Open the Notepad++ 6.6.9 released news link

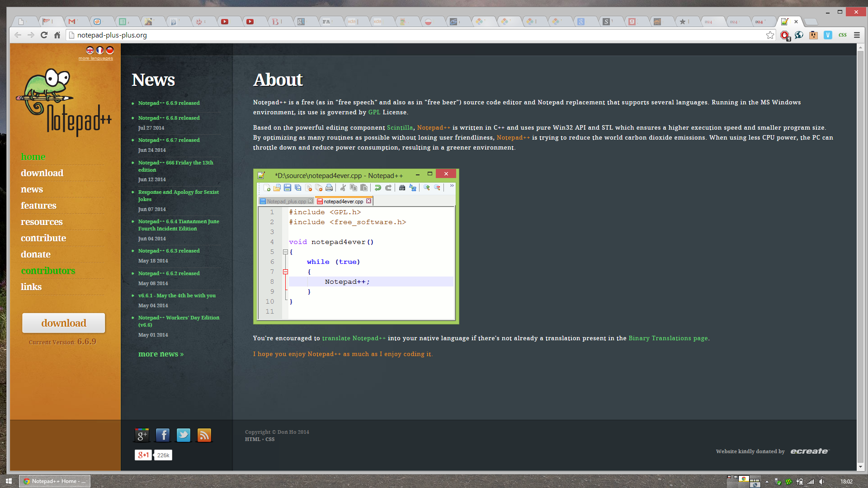coord(169,103)
